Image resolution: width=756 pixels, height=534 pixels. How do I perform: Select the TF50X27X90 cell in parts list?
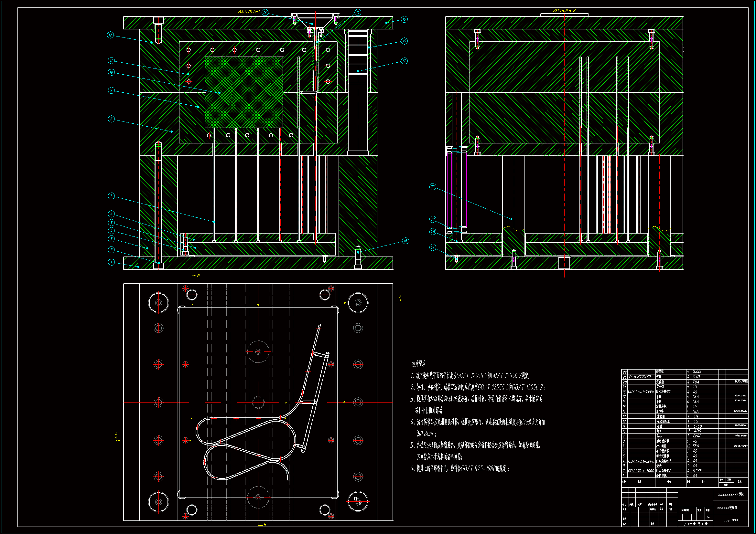coord(640,377)
